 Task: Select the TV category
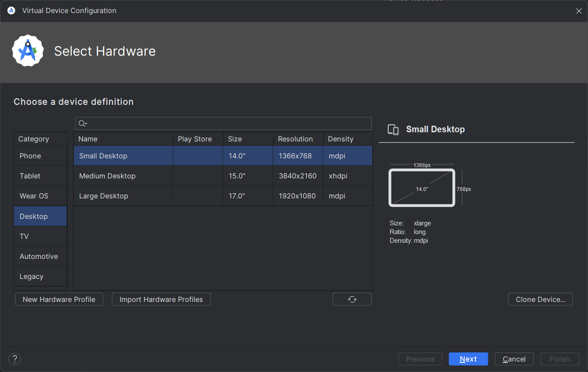tap(40, 236)
